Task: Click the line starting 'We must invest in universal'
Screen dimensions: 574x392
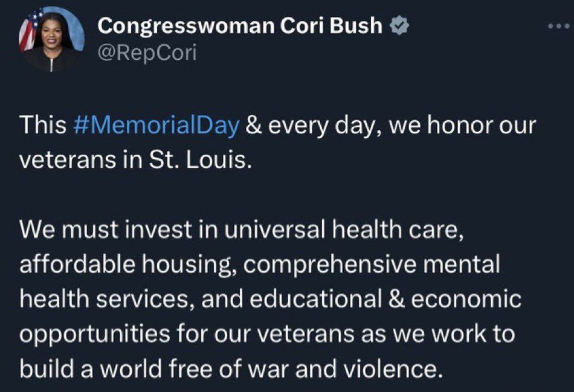Action: (x=242, y=230)
